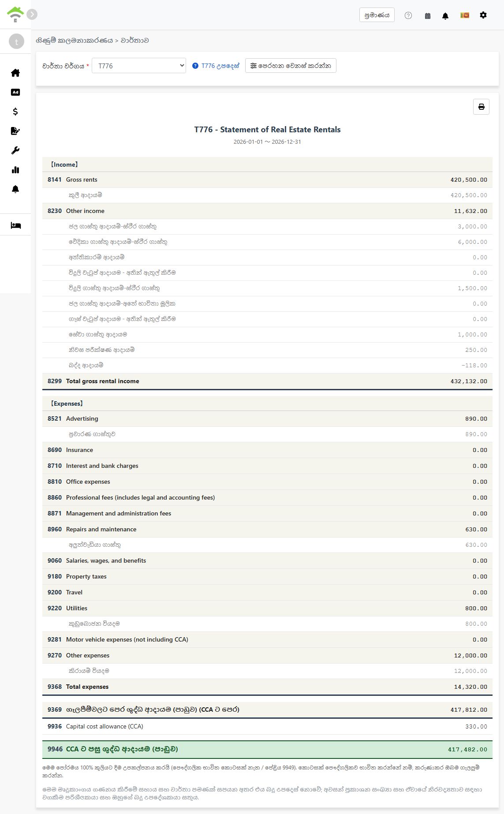Click the top-right button left of help icon
The width and height of the screenshot is (504, 814).
377,15
